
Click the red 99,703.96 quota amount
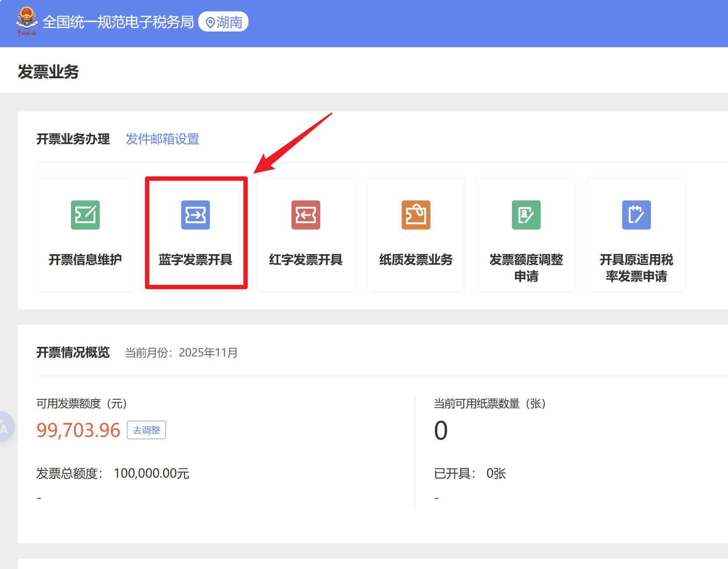(x=78, y=430)
